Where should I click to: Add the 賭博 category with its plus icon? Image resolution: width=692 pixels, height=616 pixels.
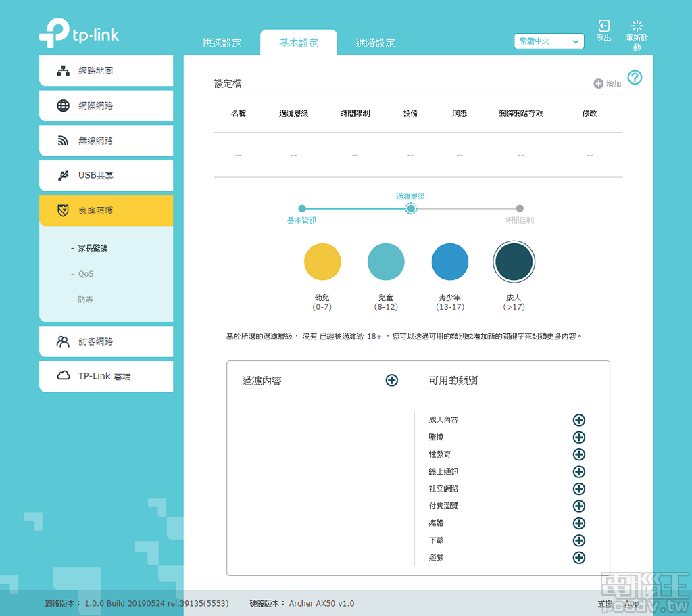point(579,437)
